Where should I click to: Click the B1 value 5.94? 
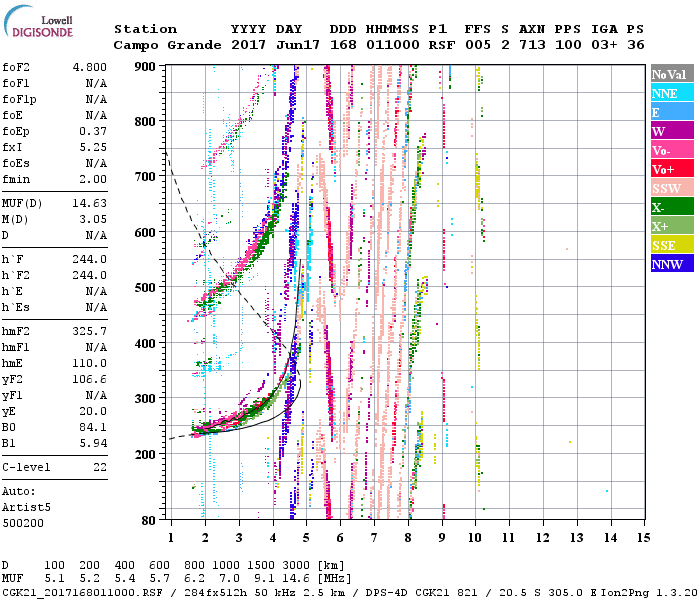click(x=93, y=444)
